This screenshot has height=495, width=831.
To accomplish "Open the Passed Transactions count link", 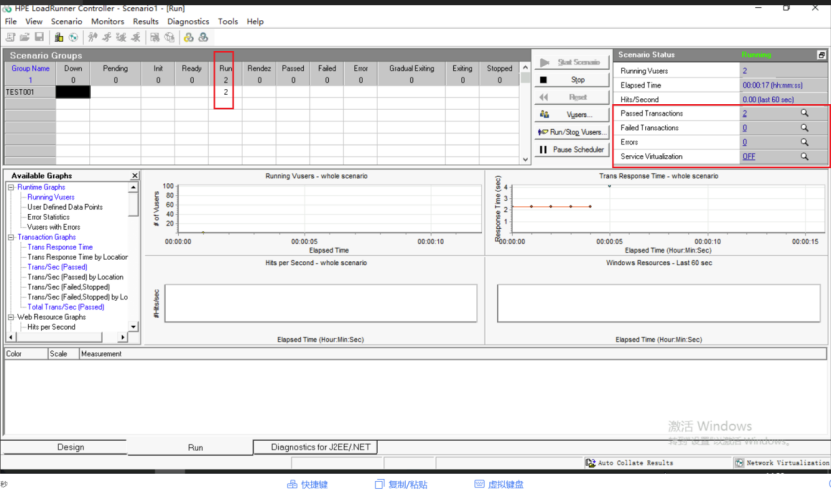I will pyautogui.click(x=745, y=113).
